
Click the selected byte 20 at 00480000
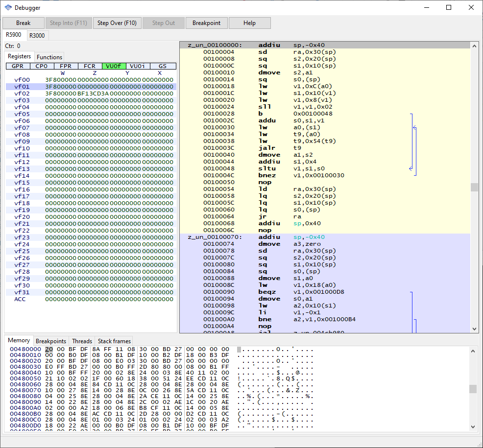tap(49, 349)
